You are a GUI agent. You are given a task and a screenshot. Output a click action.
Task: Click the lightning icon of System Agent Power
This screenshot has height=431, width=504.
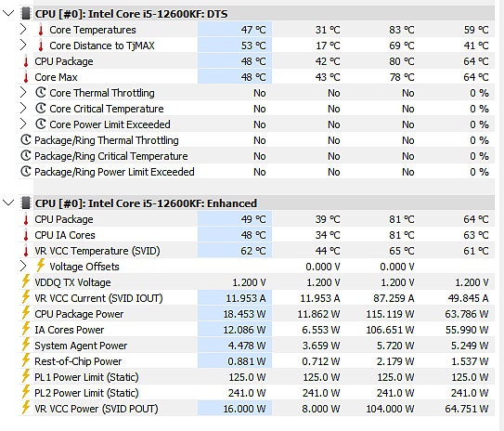click(26, 345)
